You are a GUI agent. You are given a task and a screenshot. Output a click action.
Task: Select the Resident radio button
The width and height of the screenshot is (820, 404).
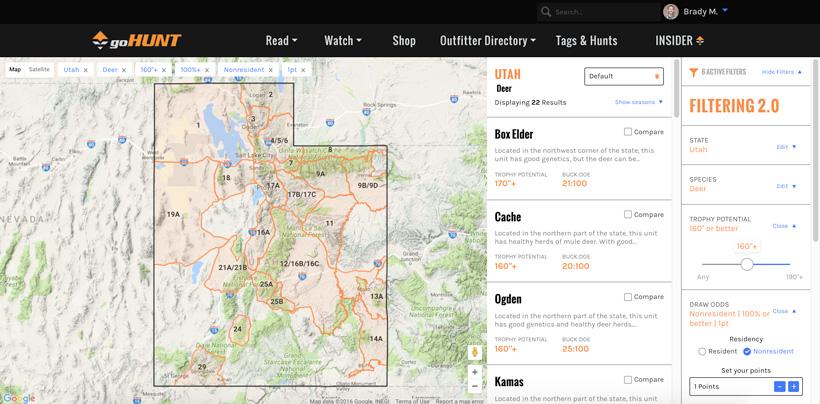[x=702, y=352]
